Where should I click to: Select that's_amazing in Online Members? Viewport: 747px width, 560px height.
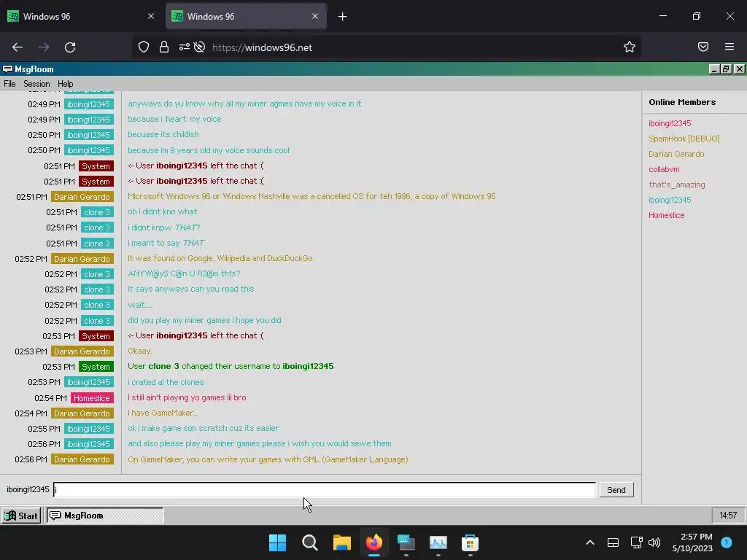click(676, 184)
